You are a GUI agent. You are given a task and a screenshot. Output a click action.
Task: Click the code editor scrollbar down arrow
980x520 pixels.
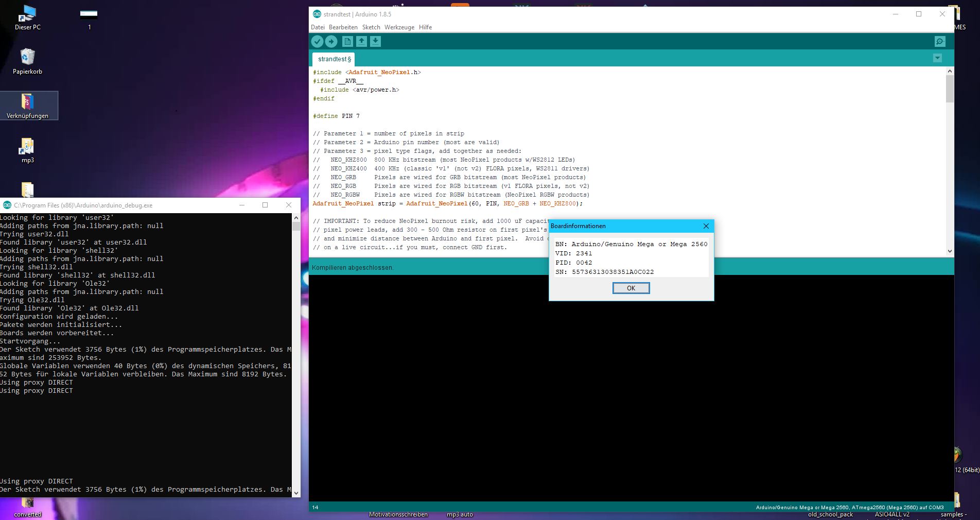[950, 251]
